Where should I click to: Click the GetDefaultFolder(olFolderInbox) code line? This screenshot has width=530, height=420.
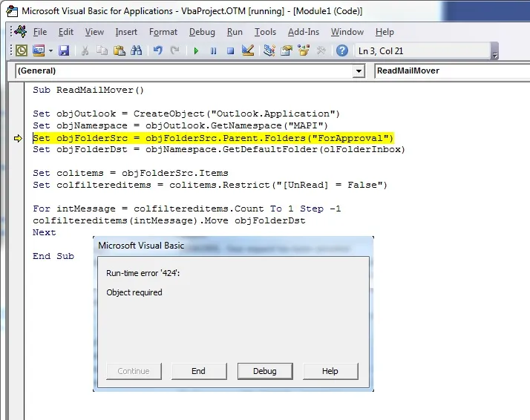219,149
